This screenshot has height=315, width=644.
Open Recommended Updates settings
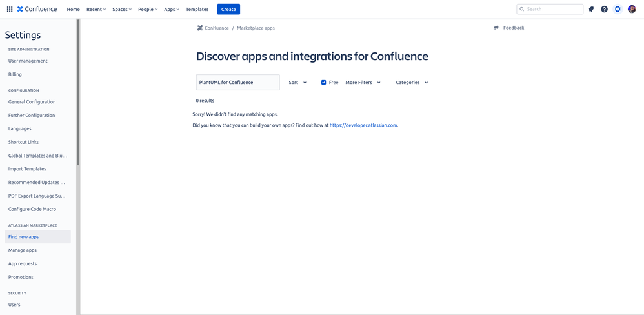pos(37,182)
